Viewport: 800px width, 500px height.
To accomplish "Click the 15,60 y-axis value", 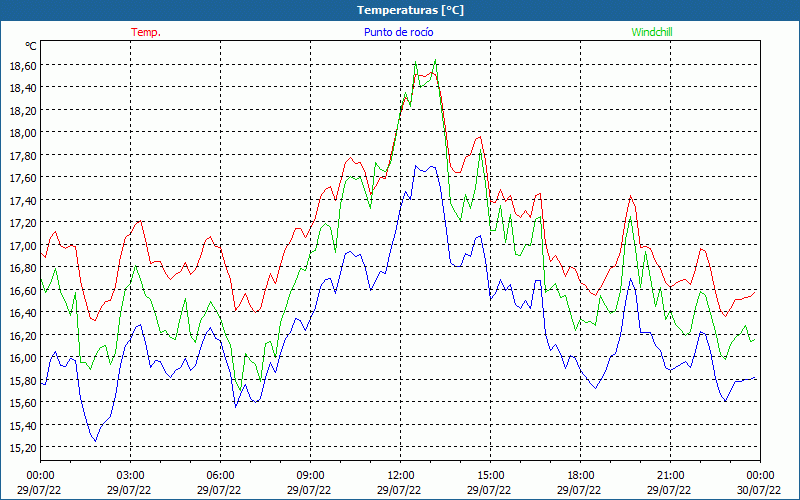I will tap(23, 403).
